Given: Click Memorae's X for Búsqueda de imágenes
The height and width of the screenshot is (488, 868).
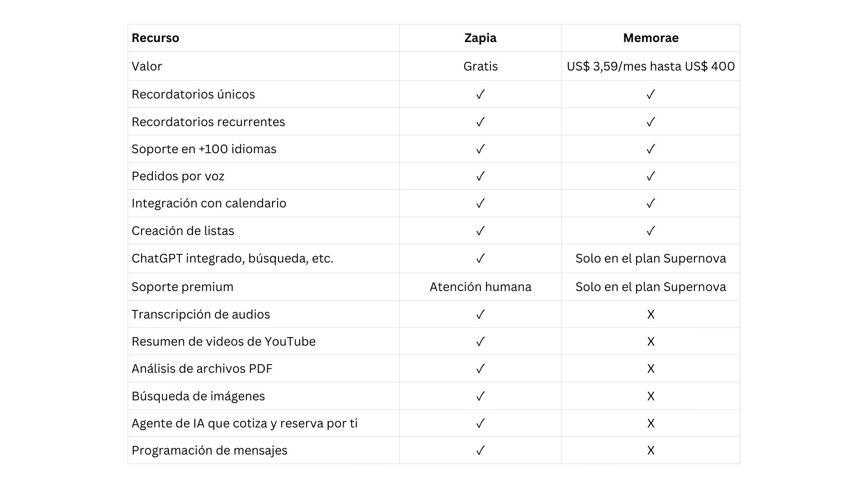Looking at the screenshot, I should click(651, 396).
